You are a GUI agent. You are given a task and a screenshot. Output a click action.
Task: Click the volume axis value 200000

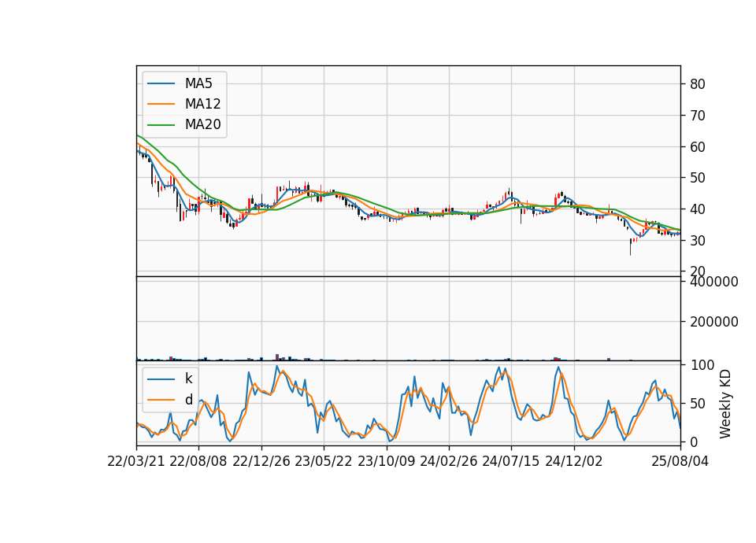tap(714, 322)
